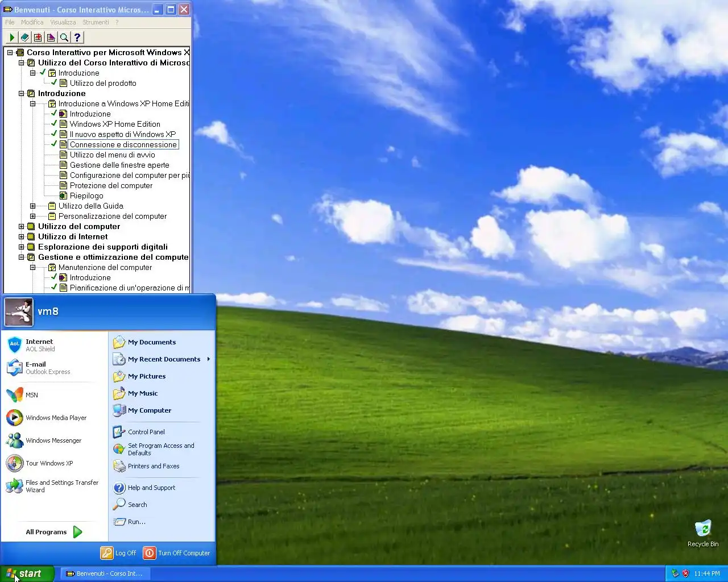This screenshot has height=582, width=728.
Task: Open the Visualizza menu
Action: (x=63, y=22)
